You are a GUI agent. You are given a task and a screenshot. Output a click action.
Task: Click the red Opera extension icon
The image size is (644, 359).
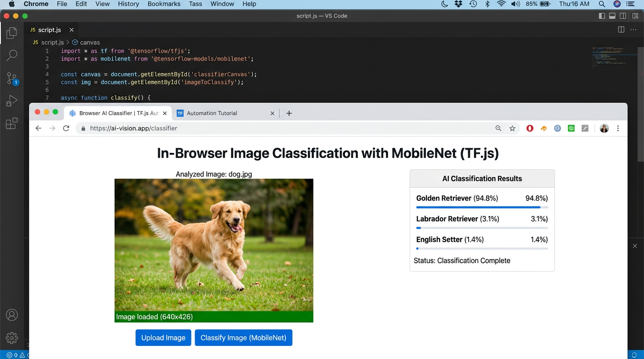click(x=530, y=128)
